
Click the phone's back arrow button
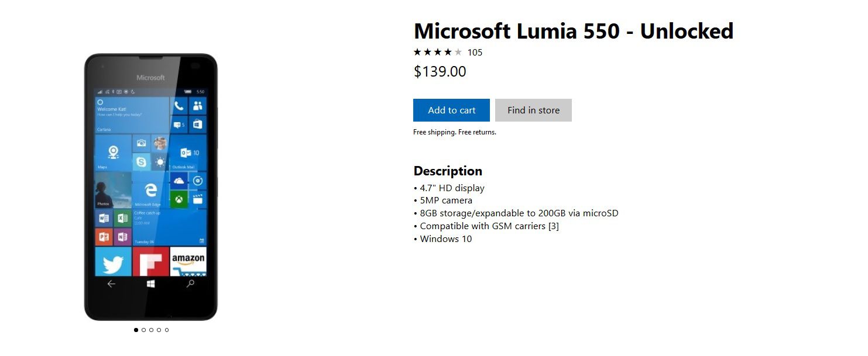[111, 284]
